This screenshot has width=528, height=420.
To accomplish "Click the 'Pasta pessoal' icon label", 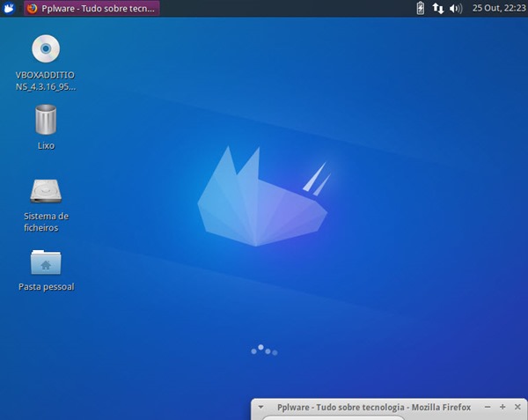I will 47,287.
